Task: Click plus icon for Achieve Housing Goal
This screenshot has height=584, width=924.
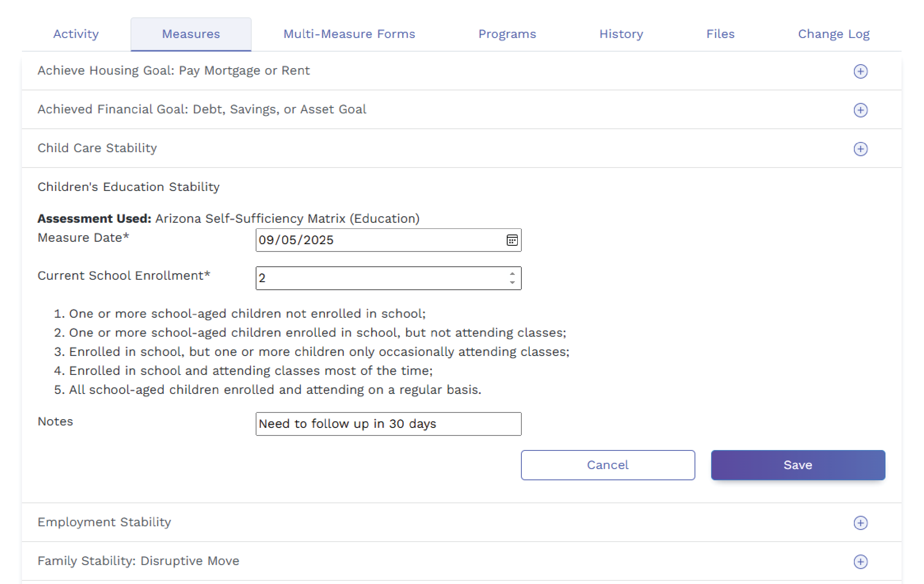Action: tap(860, 71)
